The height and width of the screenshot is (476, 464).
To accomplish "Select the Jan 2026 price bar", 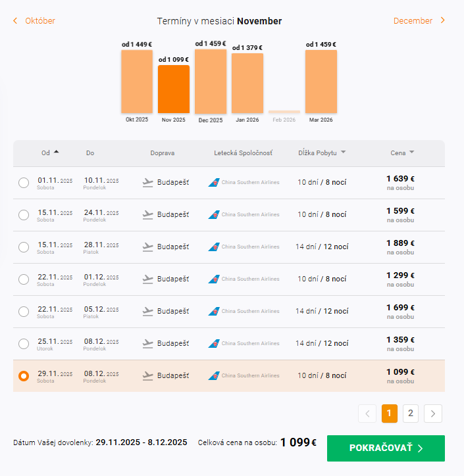I will (247, 83).
